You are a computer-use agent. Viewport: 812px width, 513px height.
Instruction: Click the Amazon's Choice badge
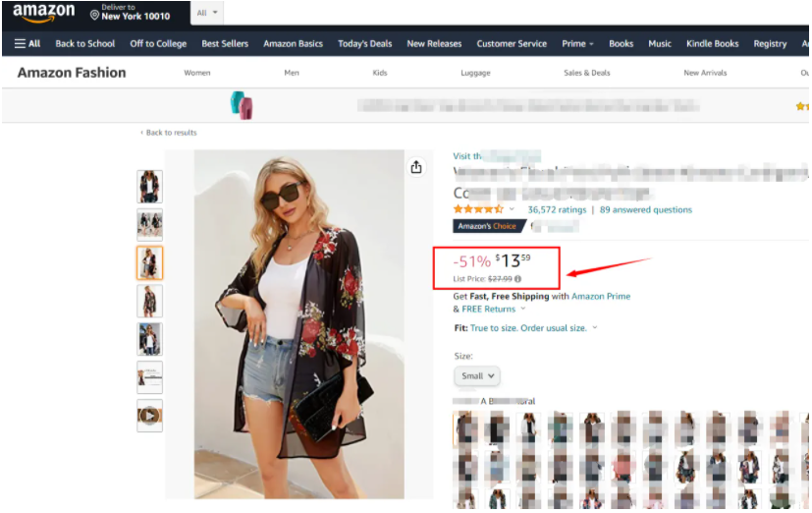[x=486, y=226]
